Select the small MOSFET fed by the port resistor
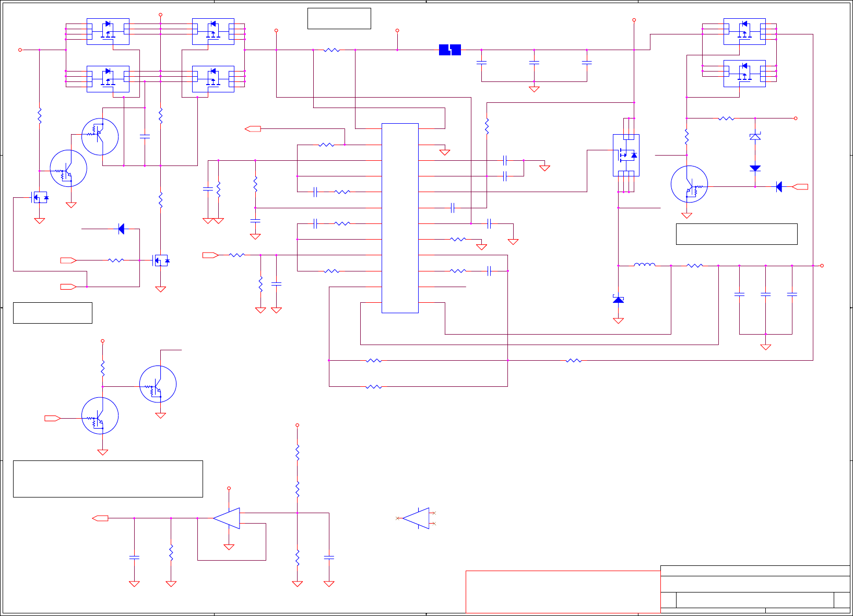The width and height of the screenshot is (853, 616). coord(160,260)
